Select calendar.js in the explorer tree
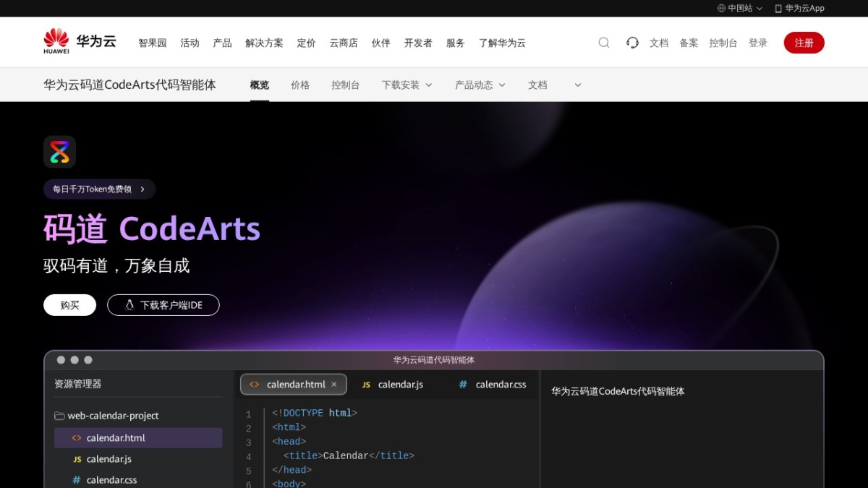This screenshot has width=868, height=488. point(138,459)
